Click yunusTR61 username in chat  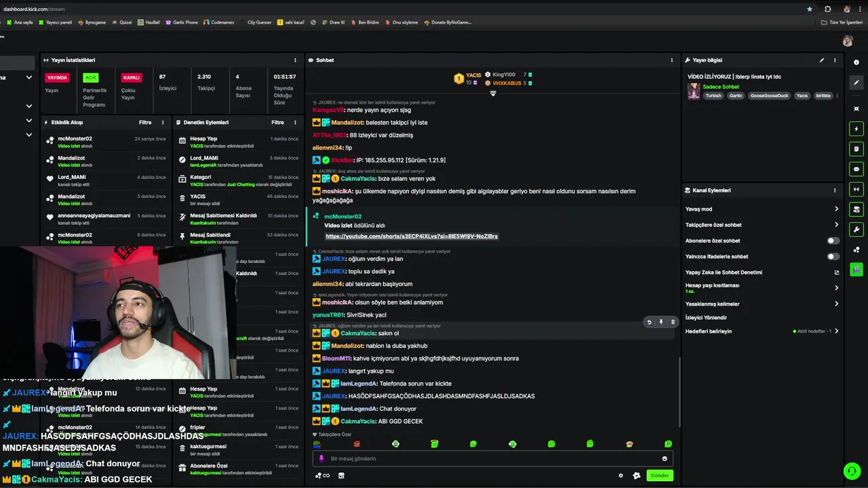328,315
